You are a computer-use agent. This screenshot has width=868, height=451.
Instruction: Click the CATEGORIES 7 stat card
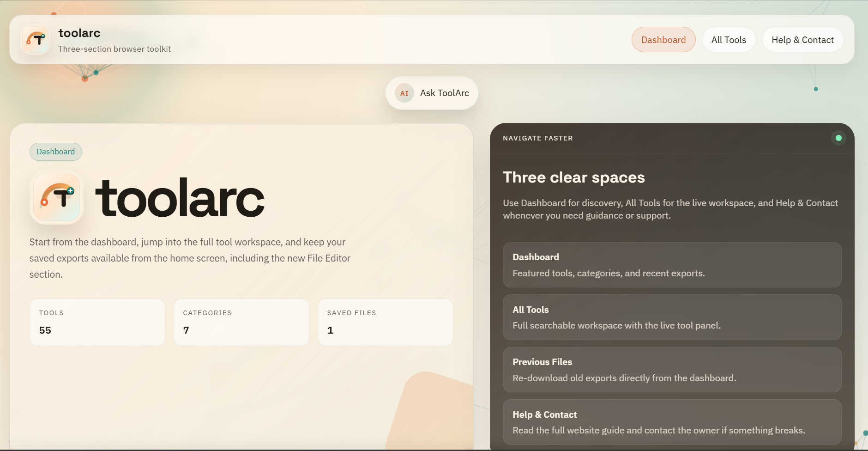(x=241, y=322)
